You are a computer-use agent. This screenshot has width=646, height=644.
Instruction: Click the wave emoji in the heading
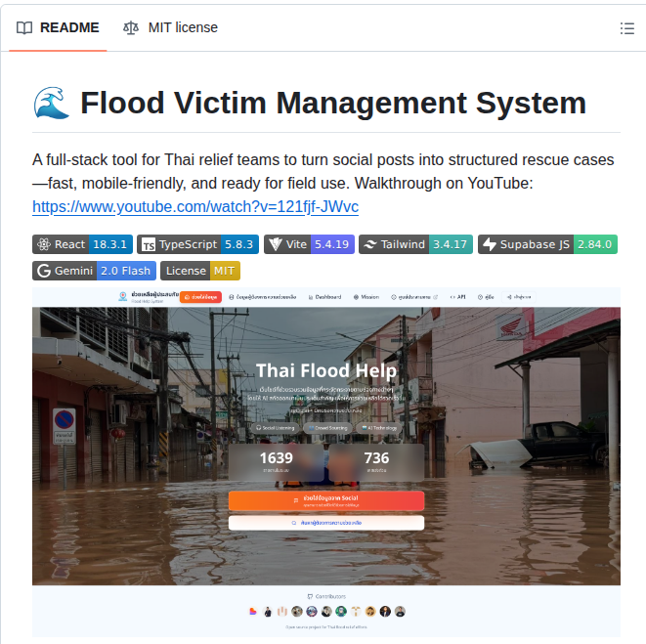51,103
